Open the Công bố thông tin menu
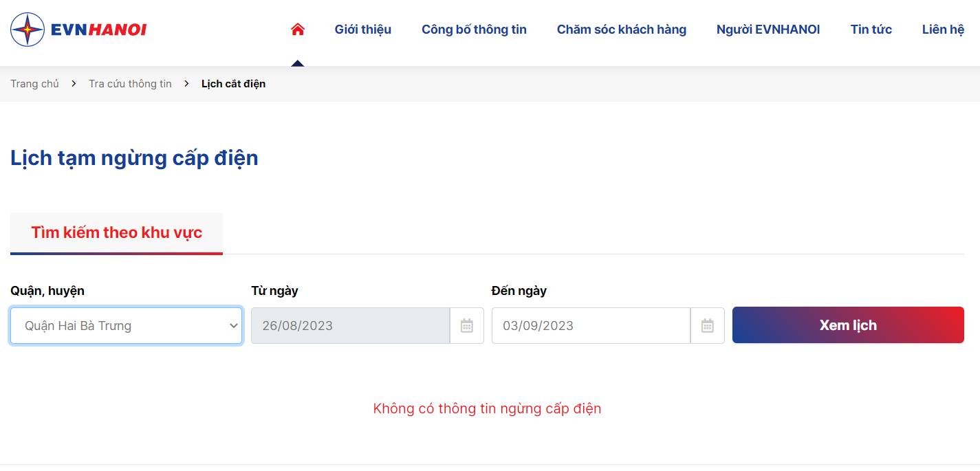Image resolution: width=980 pixels, height=471 pixels. (x=474, y=30)
